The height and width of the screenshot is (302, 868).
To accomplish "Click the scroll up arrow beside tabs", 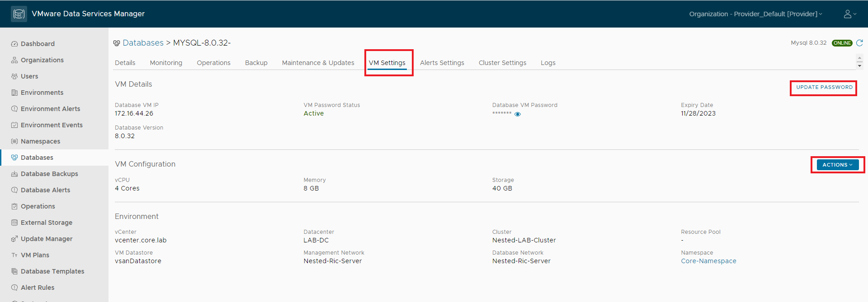I will click(859, 59).
